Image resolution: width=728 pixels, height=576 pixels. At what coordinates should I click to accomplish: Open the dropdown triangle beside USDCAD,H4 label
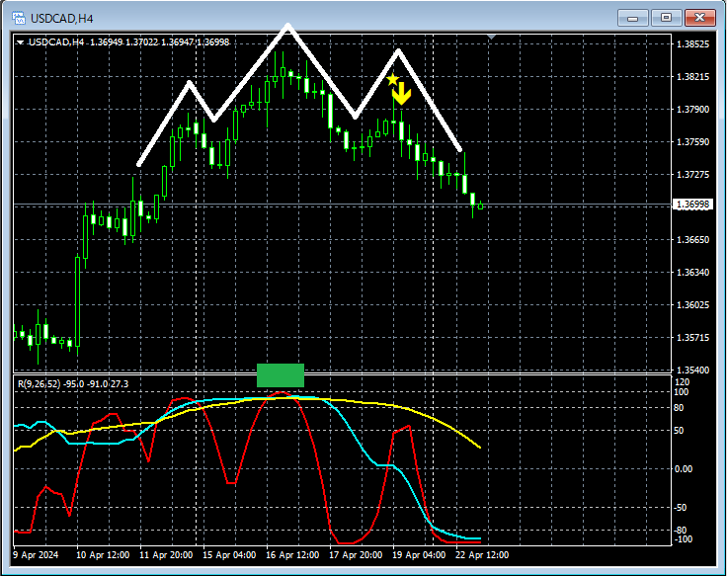click(x=20, y=41)
